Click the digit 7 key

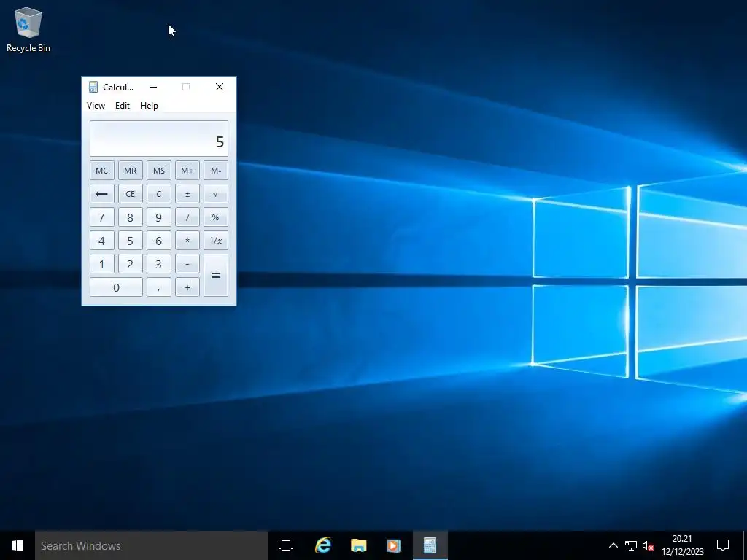tap(102, 217)
